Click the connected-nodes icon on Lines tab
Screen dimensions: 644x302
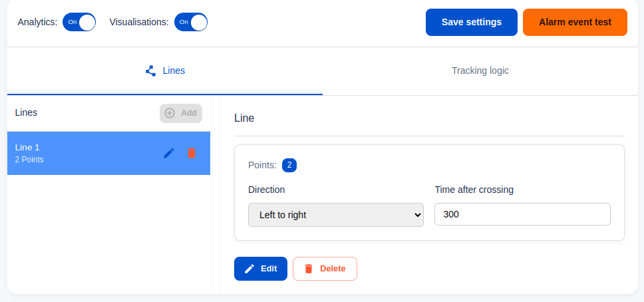[x=150, y=71]
